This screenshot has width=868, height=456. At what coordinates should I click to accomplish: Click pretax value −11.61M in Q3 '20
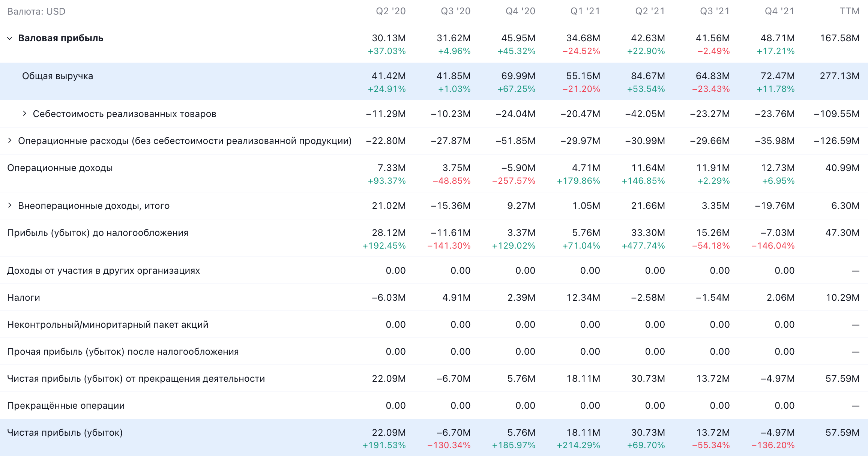(451, 233)
